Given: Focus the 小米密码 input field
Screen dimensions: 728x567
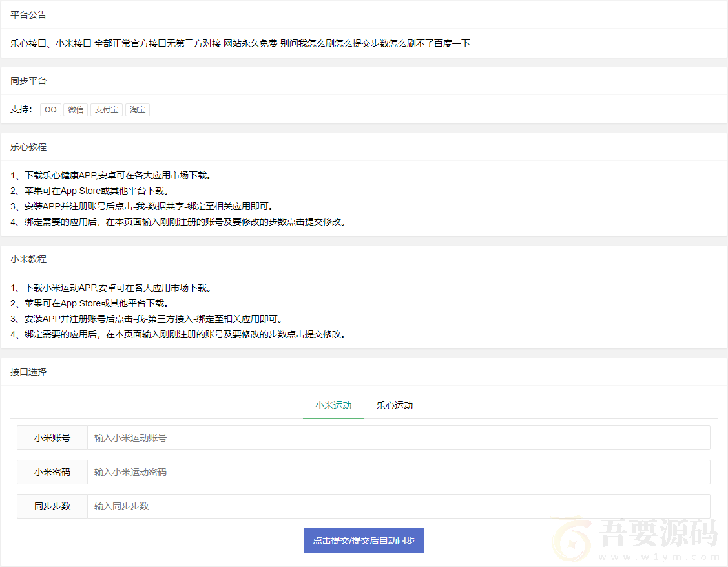Looking at the screenshot, I should pyautogui.click(x=399, y=472).
